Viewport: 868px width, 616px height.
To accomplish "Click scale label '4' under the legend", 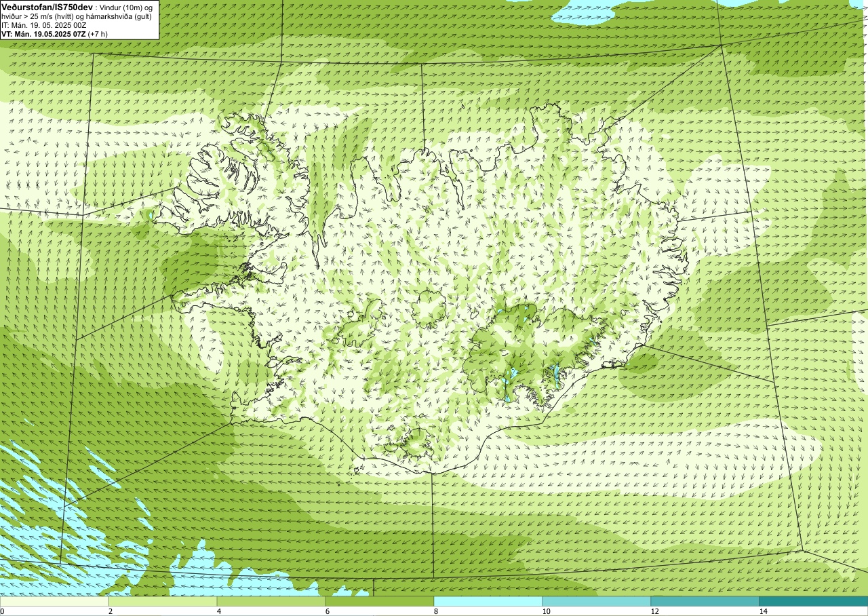I will pos(219,611).
